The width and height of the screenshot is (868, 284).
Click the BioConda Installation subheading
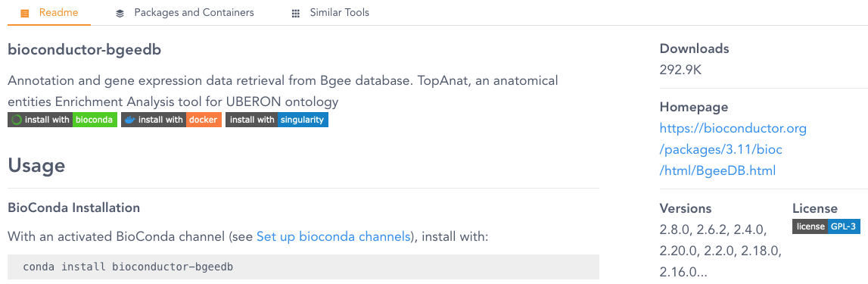[73, 208]
